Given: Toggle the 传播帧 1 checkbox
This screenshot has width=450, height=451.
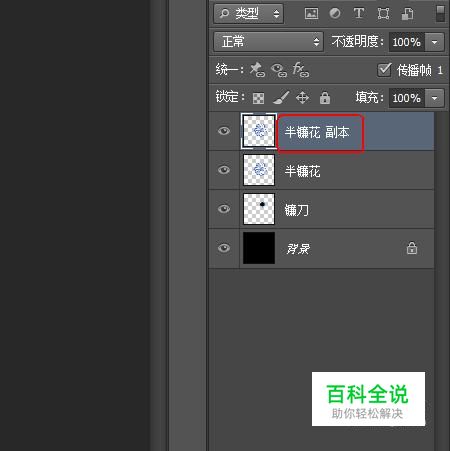Looking at the screenshot, I should pos(384,70).
